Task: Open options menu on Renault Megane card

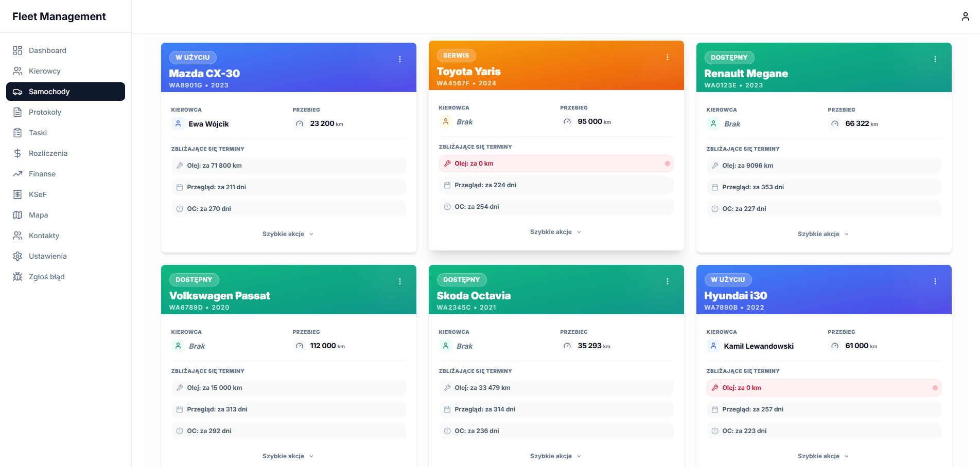Action: click(x=935, y=59)
